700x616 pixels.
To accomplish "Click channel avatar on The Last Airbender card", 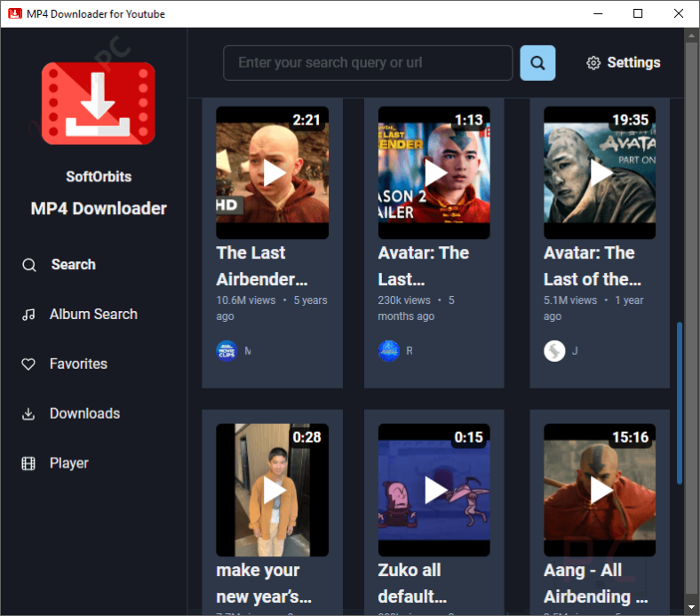I will click(227, 351).
